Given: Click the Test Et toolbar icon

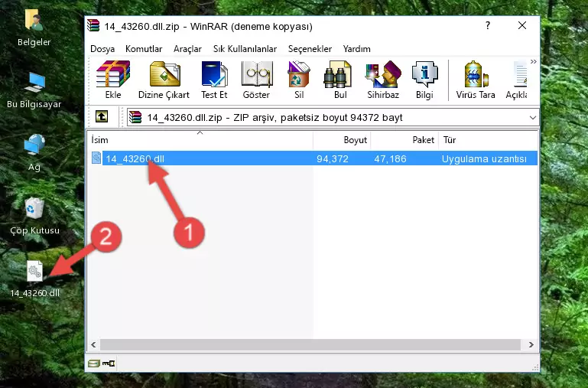Looking at the screenshot, I should [214, 80].
